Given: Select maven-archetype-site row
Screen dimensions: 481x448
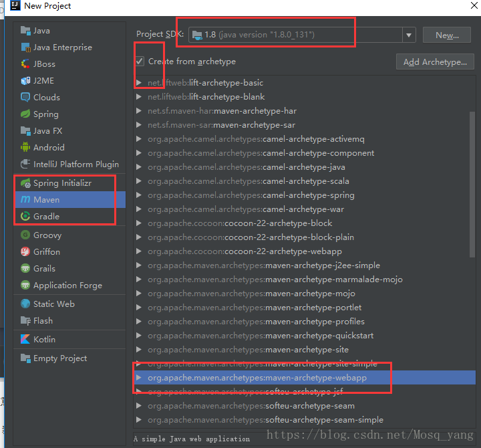Looking at the screenshot, I should tap(305, 350).
